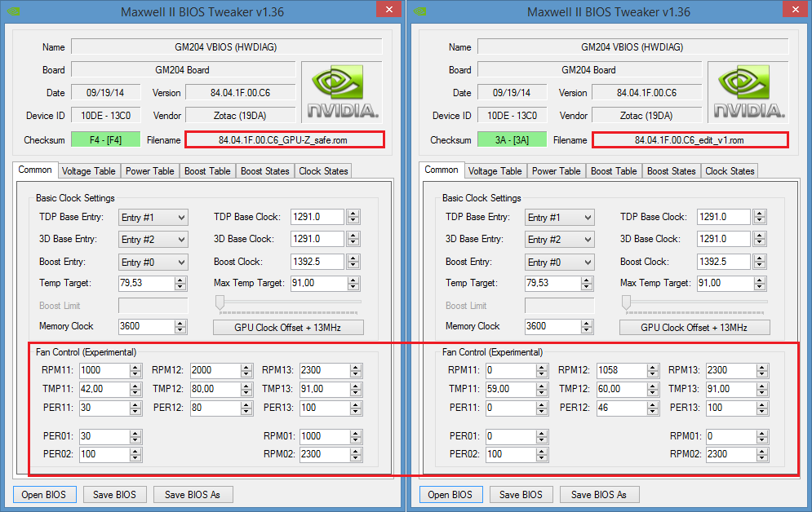Click 3D Base Clock spinner in left window
812x512 pixels.
coord(353,239)
